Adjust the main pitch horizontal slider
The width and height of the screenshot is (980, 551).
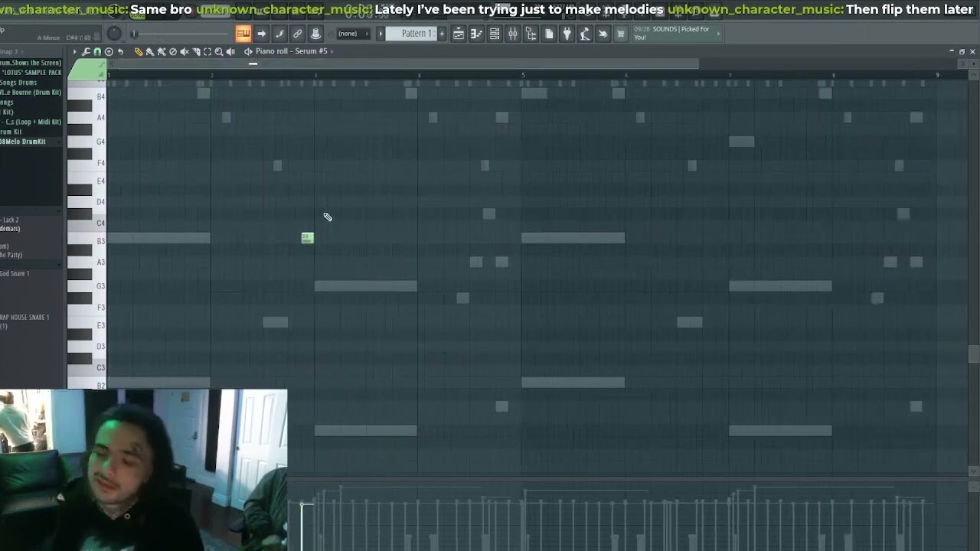click(180, 34)
